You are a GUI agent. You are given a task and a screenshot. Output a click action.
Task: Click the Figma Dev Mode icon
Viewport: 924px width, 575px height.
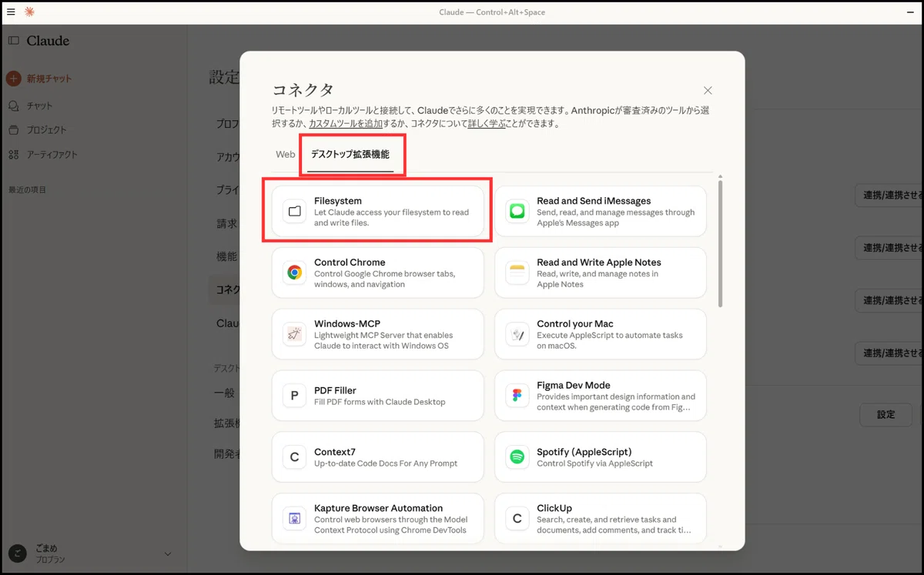pyautogui.click(x=517, y=396)
